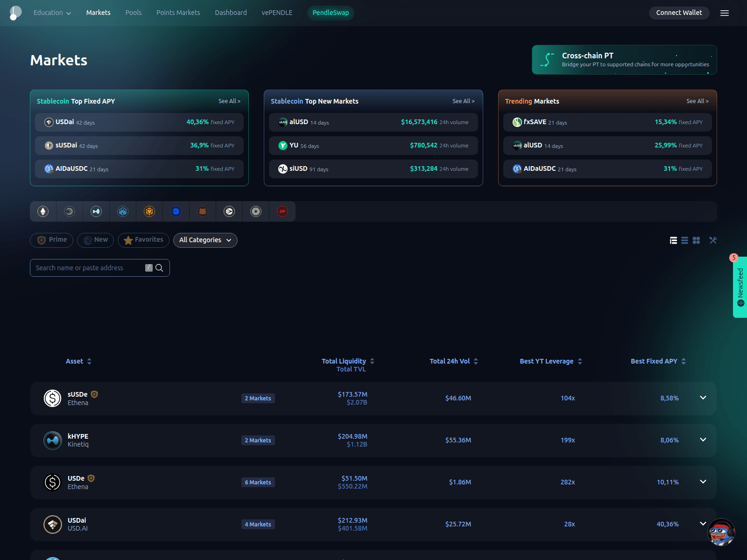
Task: Open the pepe chat avatar icon
Action: [721, 532]
